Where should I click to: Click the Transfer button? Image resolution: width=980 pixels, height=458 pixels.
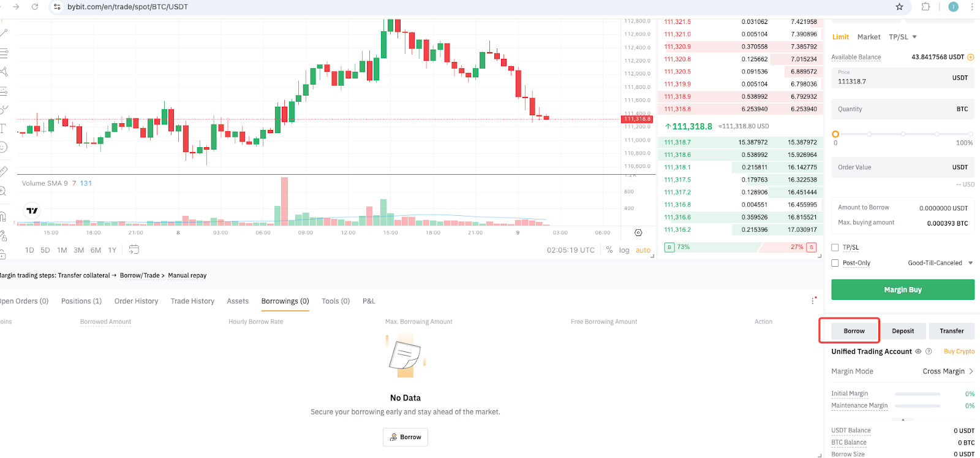point(951,331)
